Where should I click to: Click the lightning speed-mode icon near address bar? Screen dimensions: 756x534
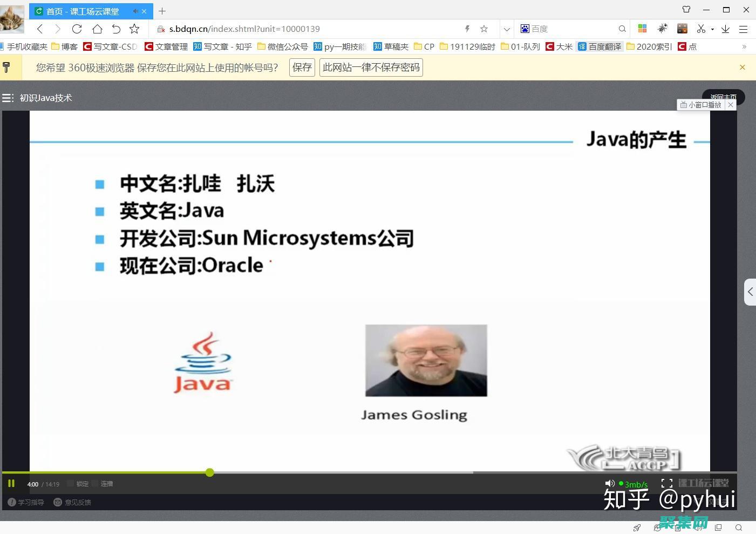[467, 29]
